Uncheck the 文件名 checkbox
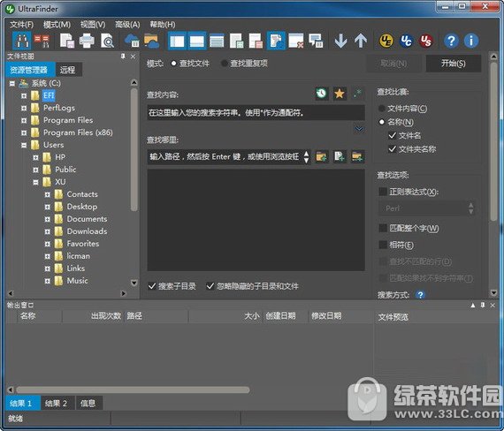 tap(392, 135)
